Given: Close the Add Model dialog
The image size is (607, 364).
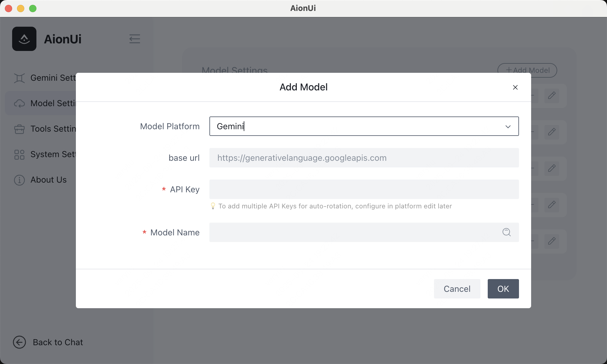Looking at the screenshot, I should [x=515, y=87].
